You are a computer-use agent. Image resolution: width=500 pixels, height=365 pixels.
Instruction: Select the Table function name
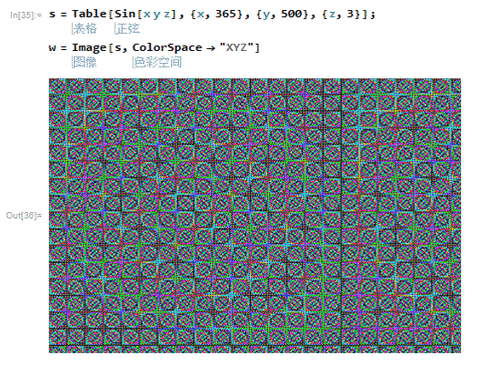point(89,14)
